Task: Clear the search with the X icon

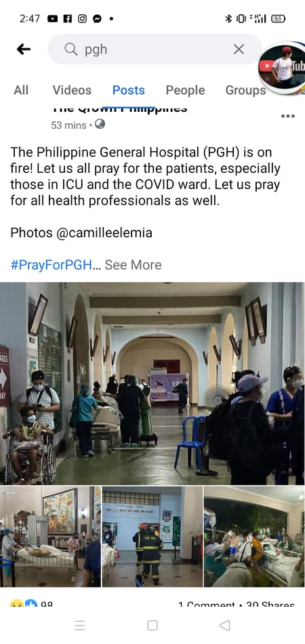Action: 239,49
